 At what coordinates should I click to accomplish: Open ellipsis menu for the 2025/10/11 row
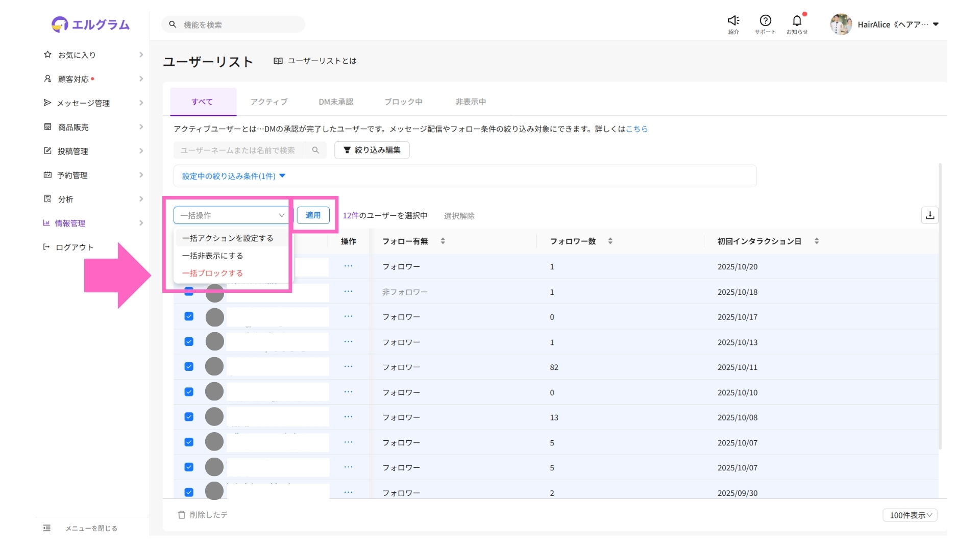pos(348,367)
